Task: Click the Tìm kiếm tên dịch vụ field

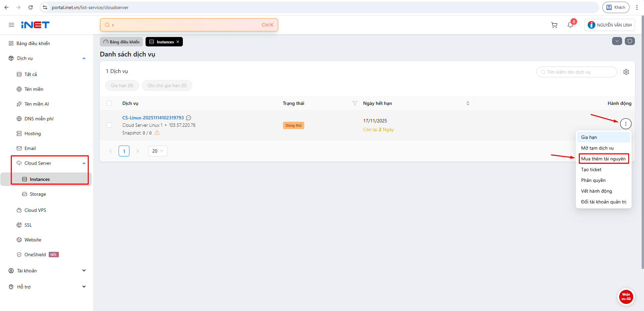Action: [577, 72]
